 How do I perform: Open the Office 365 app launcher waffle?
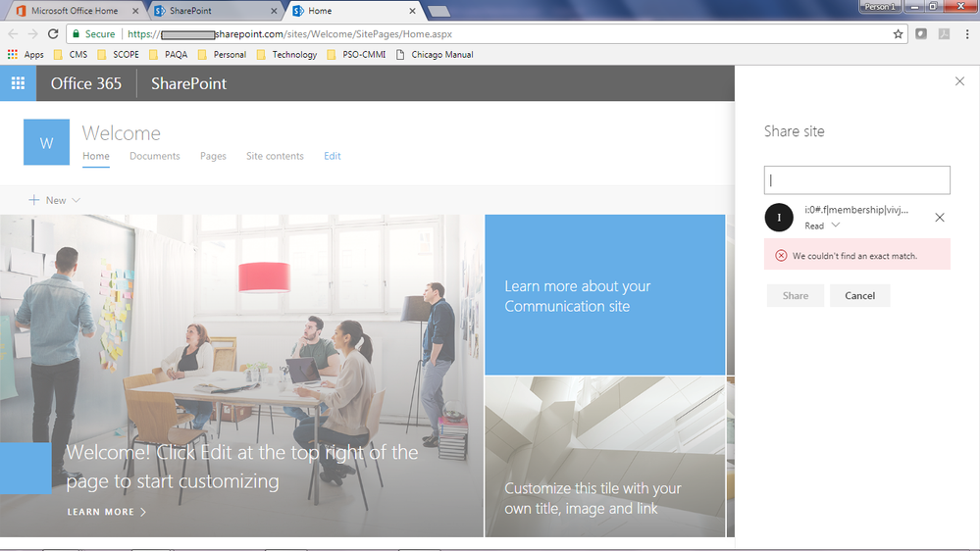pos(18,83)
